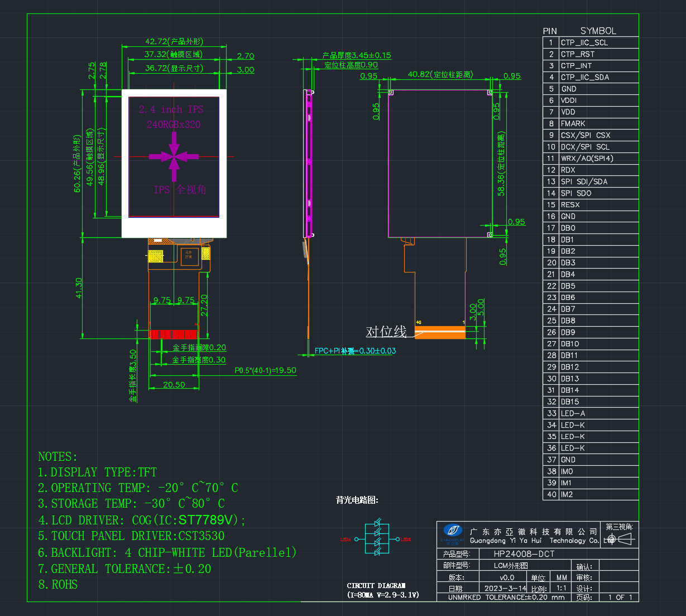
Task: Click the OPERATING TEMP note line
Action: (x=138, y=488)
